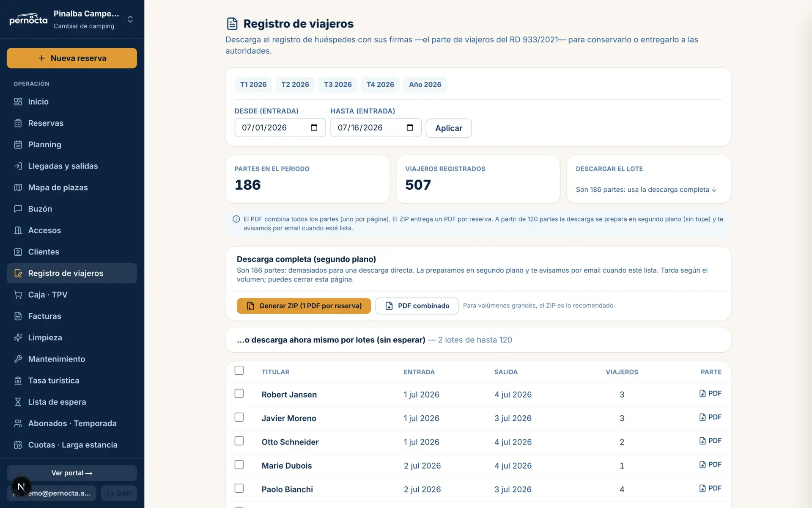This screenshot has width=812, height=508.
Task: Click the info icon beside PDF explanation
Action: coord(236,219)
